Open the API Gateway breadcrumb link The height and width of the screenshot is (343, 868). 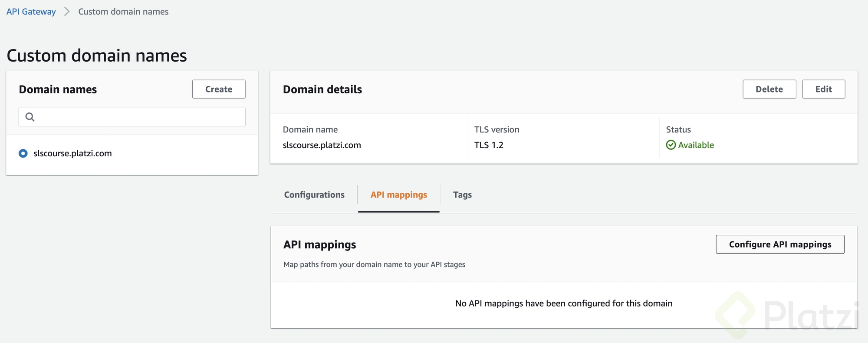click(31, 12)
